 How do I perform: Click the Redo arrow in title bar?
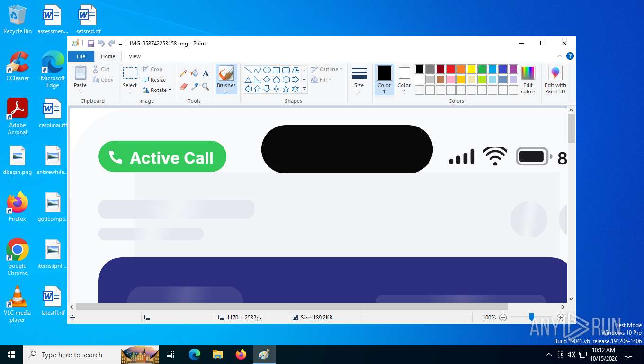(112, 44)
